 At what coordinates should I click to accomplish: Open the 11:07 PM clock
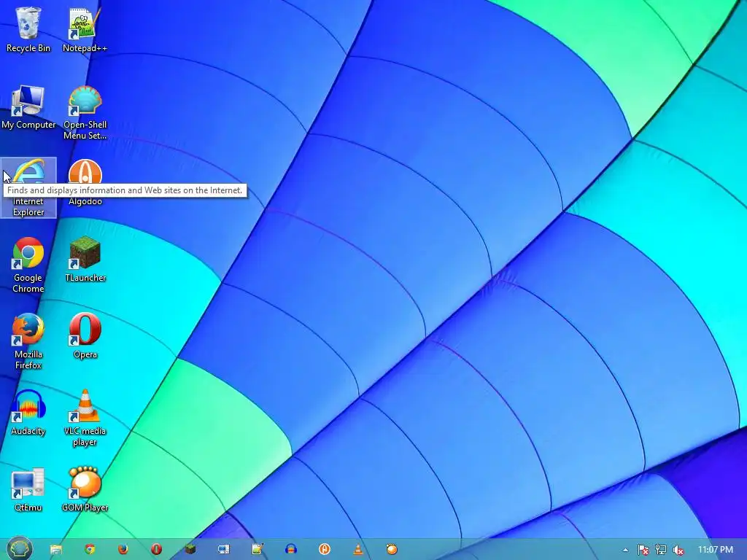716,550
